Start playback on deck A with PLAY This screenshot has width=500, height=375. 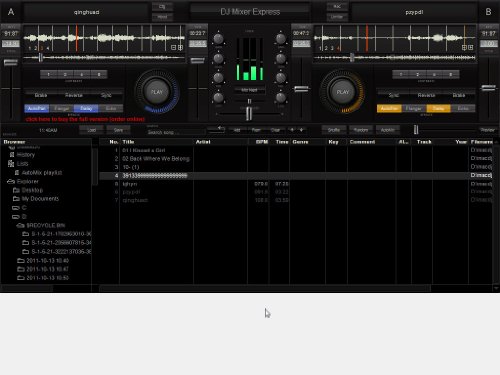[157, 92]
